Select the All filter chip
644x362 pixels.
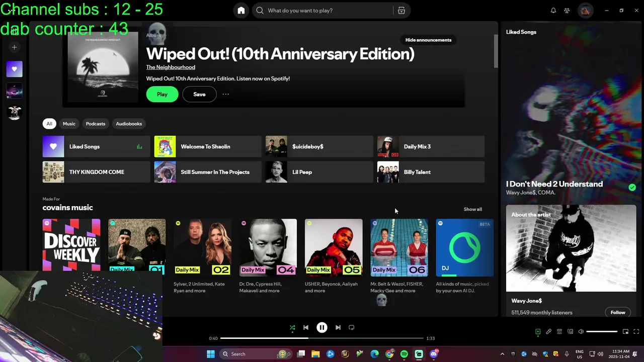coord(49,124)
